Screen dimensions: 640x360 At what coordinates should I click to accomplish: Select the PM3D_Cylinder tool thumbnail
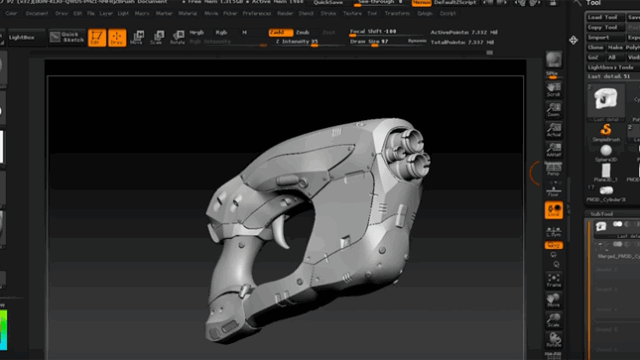tap(606, 193)
